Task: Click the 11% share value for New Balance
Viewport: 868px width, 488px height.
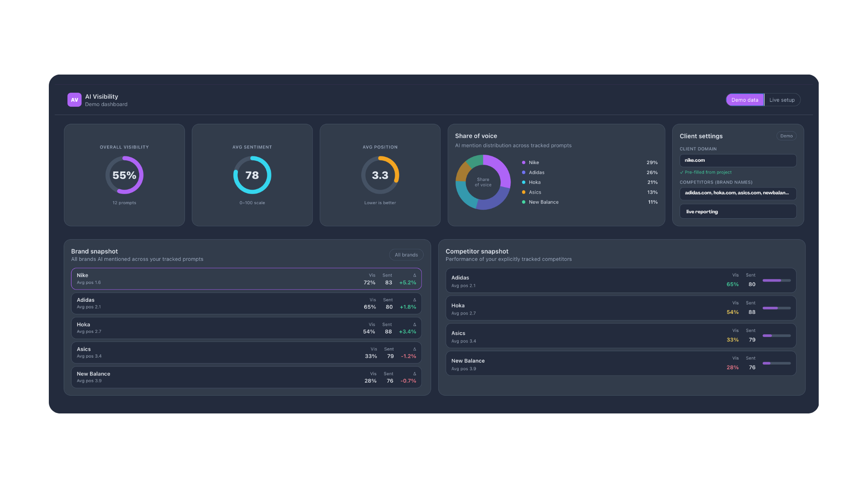Action: click(653, 202)
